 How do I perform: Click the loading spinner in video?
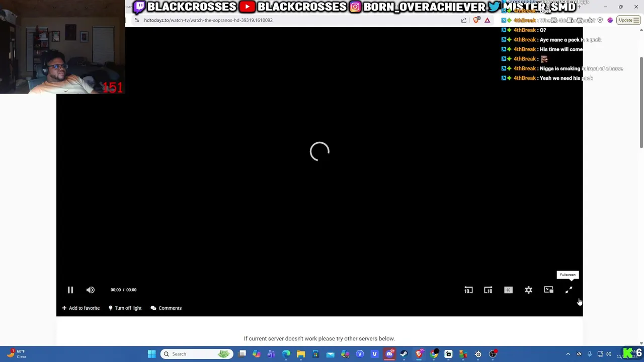[x=319, y=151]
